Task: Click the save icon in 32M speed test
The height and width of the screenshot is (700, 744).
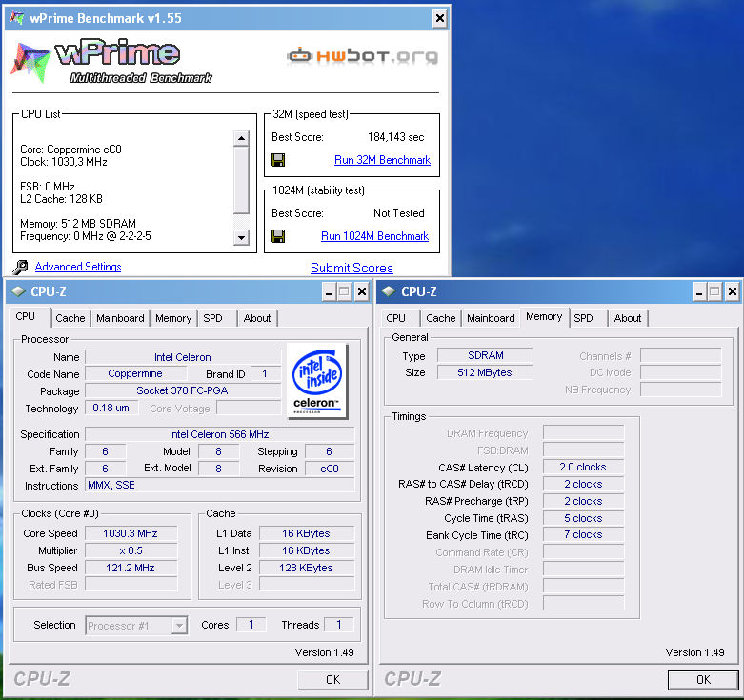Action: point(278,160)
